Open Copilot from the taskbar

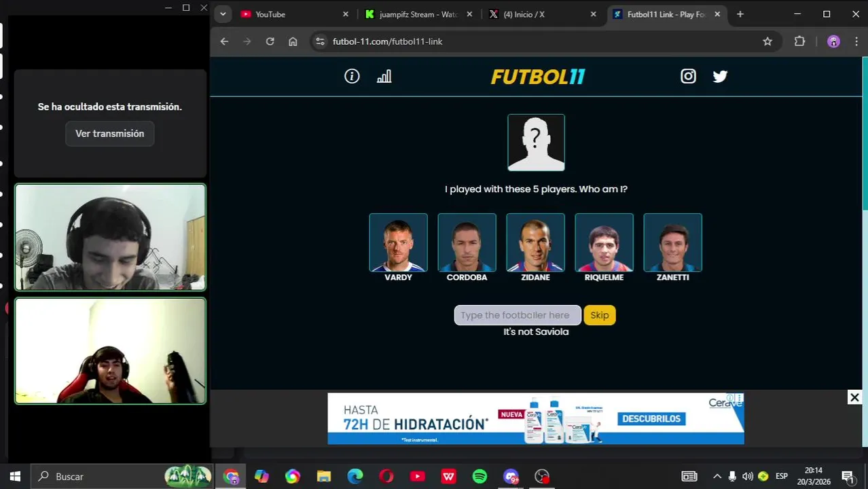(x=261, y=477)
